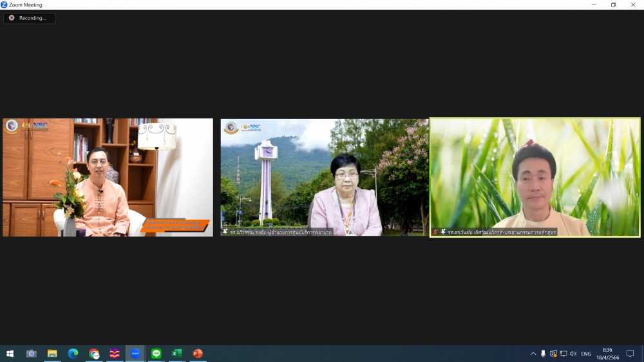Click the Recording indicator in Zoom
Image resolution: width=644 pixels, height=362 pixels.
click(29, 18)
